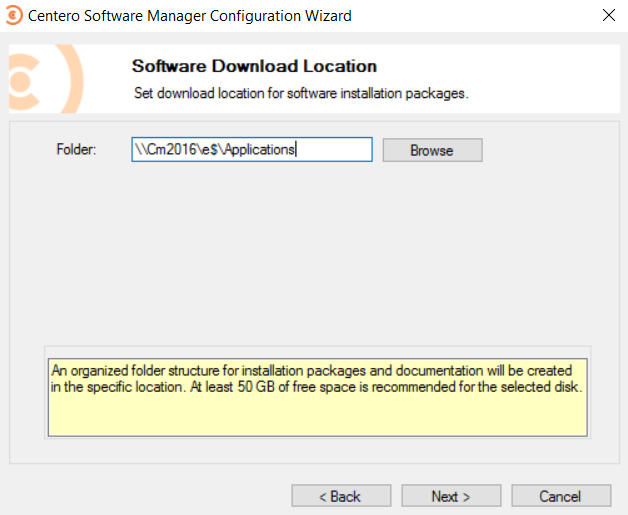The height and width of the screenshot is (515, 628).
Task: Go to the next wizard step
Action: tap(451, 496)
